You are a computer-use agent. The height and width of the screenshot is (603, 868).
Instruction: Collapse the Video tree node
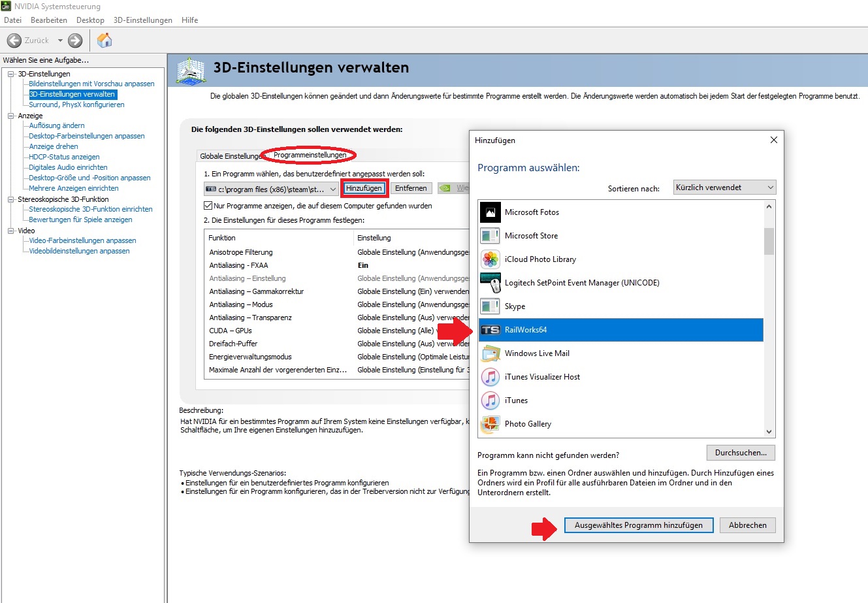coord(11,231)
